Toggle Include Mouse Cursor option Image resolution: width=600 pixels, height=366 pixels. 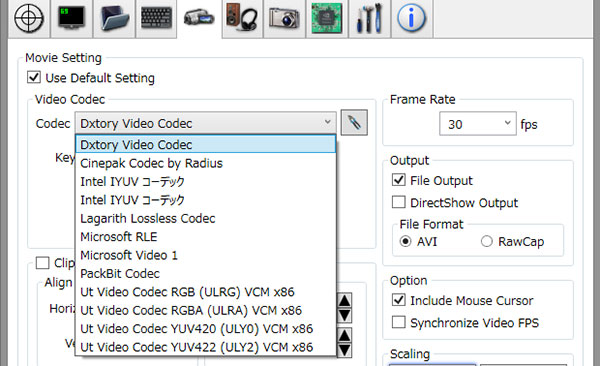coord(399,300)
